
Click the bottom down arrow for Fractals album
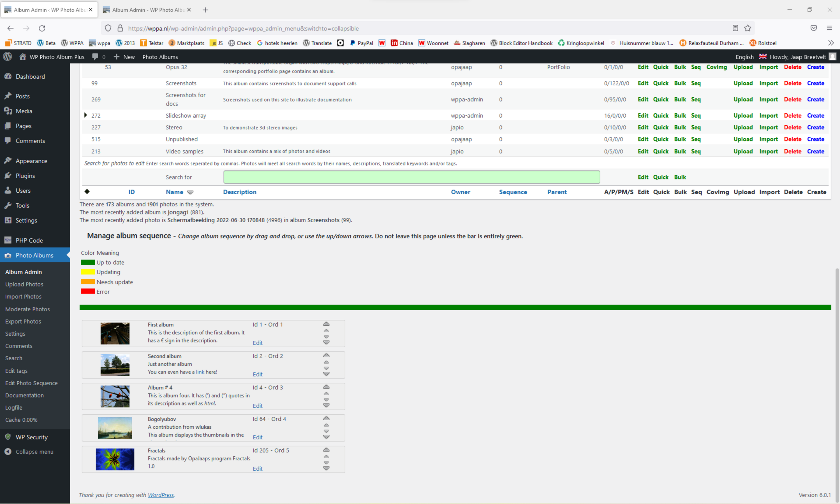[x=326, y=468]
